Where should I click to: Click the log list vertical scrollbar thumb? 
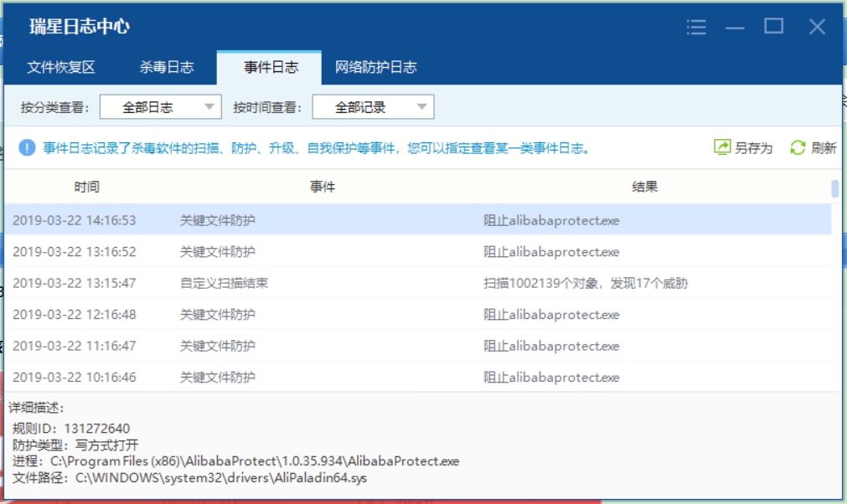pos(834,189)
